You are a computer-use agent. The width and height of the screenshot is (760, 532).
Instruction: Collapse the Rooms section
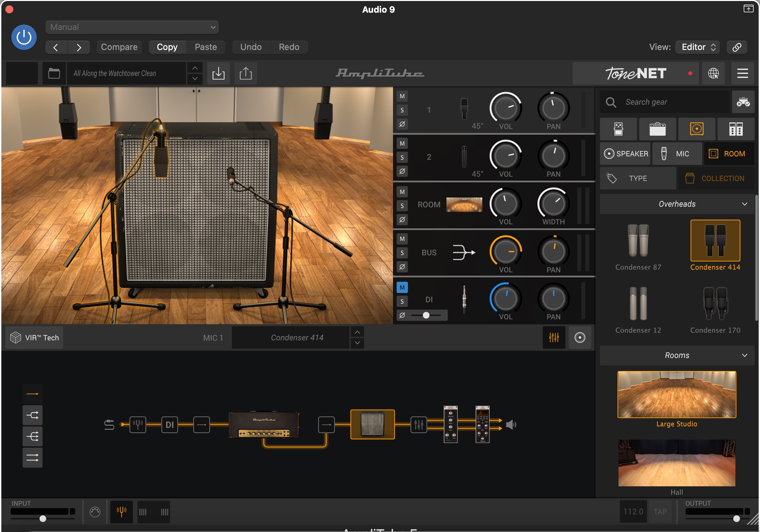(x=677, y=355)
